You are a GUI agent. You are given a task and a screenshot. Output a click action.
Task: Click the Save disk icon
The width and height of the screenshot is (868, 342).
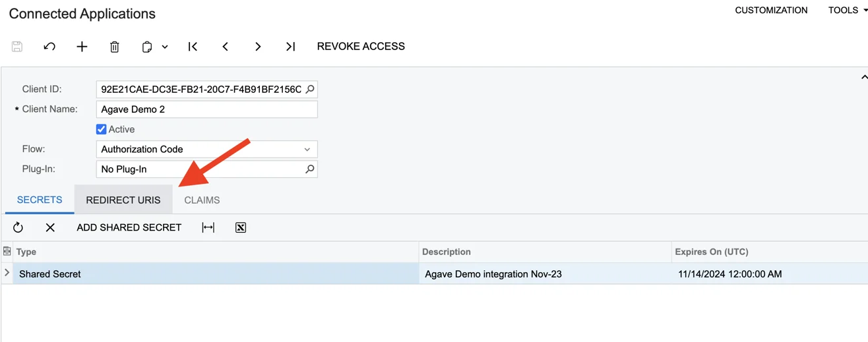pos(17,46)
